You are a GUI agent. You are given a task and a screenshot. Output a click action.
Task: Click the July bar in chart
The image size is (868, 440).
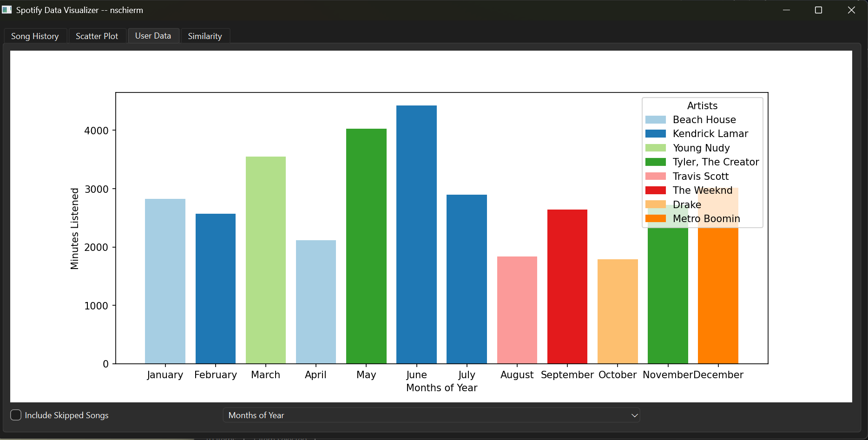pos(467,279)
